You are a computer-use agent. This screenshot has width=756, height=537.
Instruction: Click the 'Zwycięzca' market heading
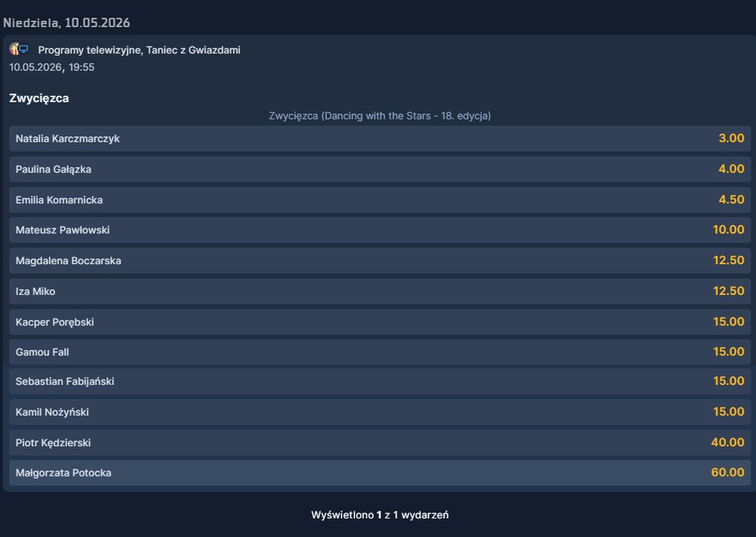pos(39,99)
